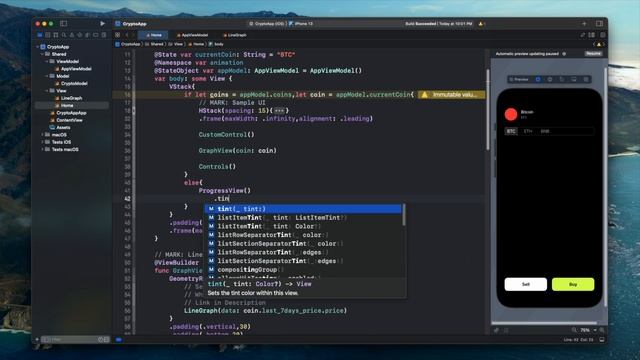Choose listItemTint ListItemTint suggestion
Viewport: 640px width, 360px height.
(303, 218)
